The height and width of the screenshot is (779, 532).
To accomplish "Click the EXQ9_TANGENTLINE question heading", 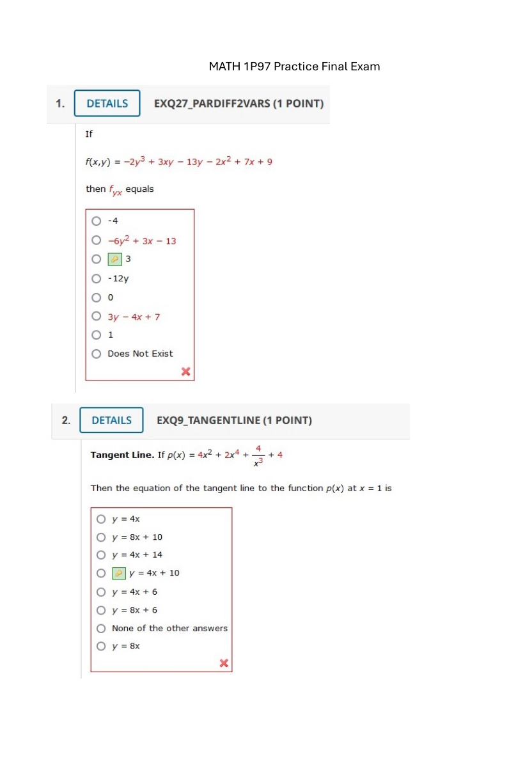I will (234, 420).
